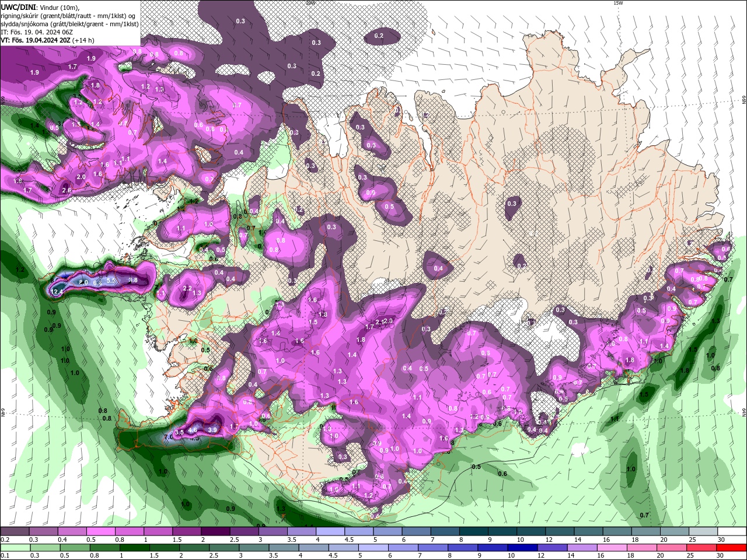Image resolution: width=747 pixels, height=560 pixels.
Task: Click the 'IT: Fös. 19. 04. 2024 06Z' line
Action: pyautogui.click(x=37, y=32)
